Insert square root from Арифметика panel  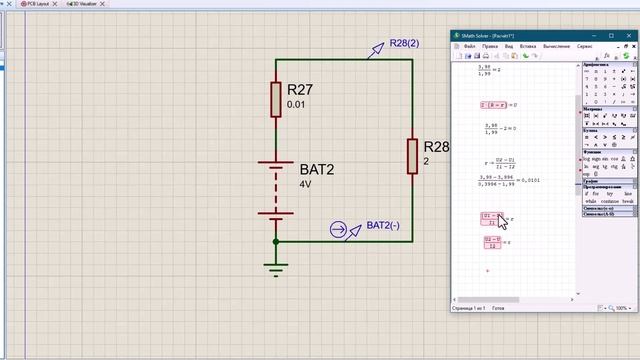click(623, 87)
